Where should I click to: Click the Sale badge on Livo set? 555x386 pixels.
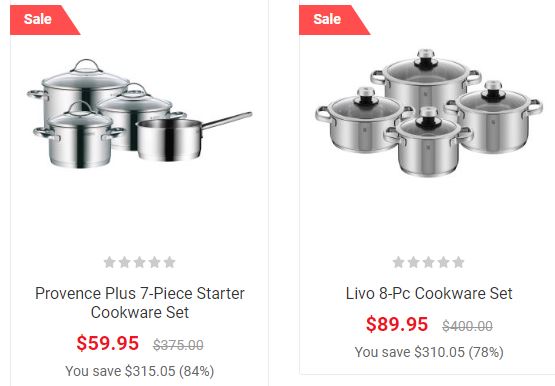click(331, 20)
